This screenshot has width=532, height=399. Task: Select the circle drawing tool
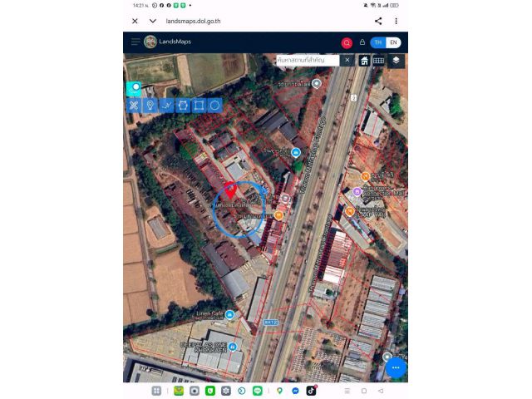214,106
